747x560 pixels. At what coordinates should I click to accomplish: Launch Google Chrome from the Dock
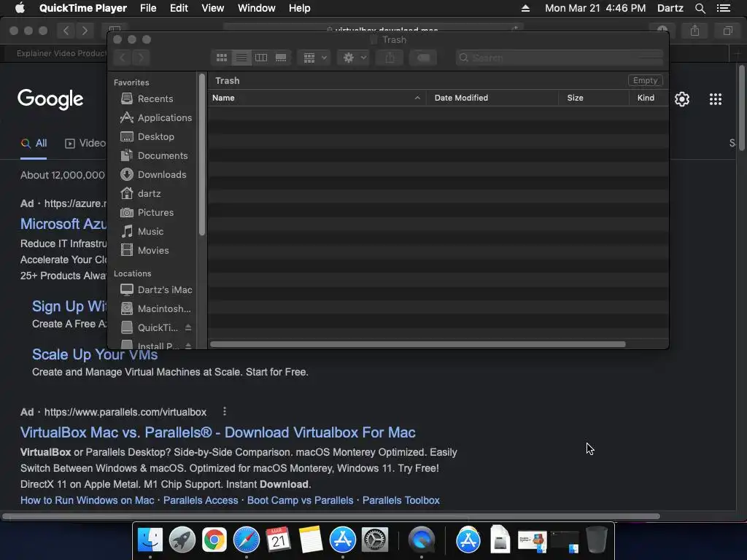point(214,540)
